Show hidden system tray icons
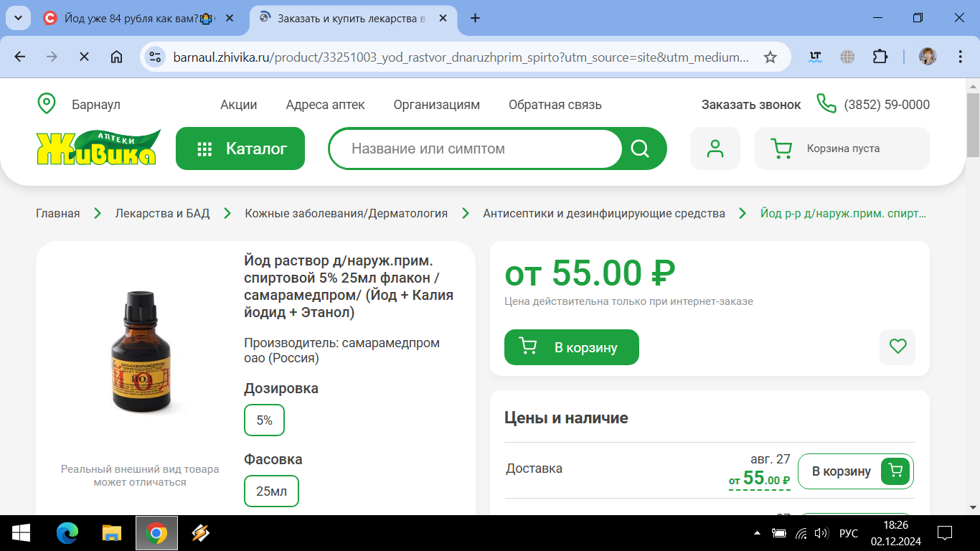 [758, 533]
